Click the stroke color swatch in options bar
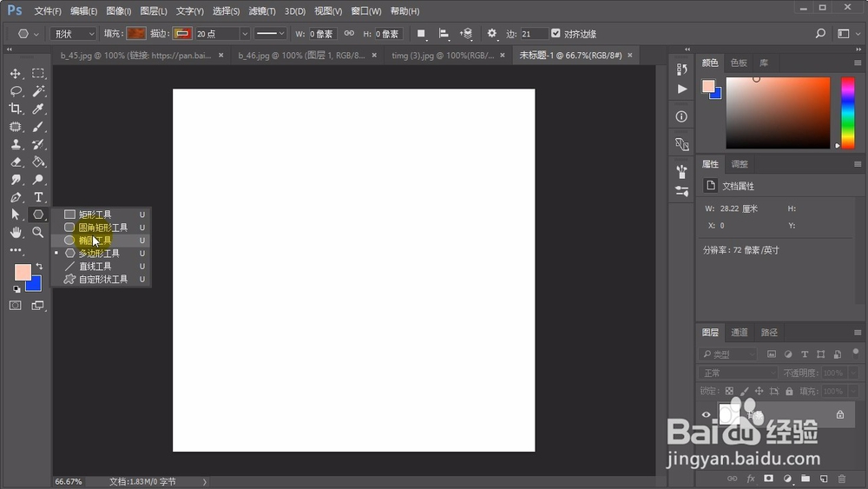Image resolution: width=868 pixels, height=489 pixels. pyautogui.click(x=182, y=34)
